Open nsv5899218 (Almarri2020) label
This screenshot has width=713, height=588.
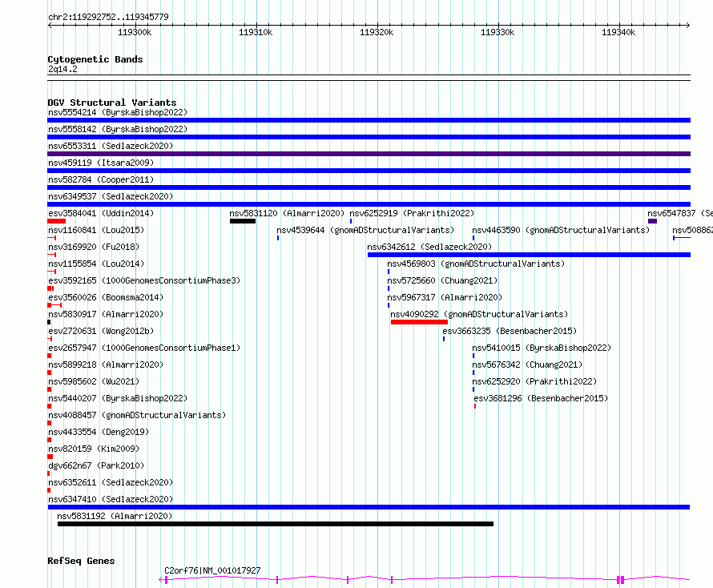(x=106, y=364)
